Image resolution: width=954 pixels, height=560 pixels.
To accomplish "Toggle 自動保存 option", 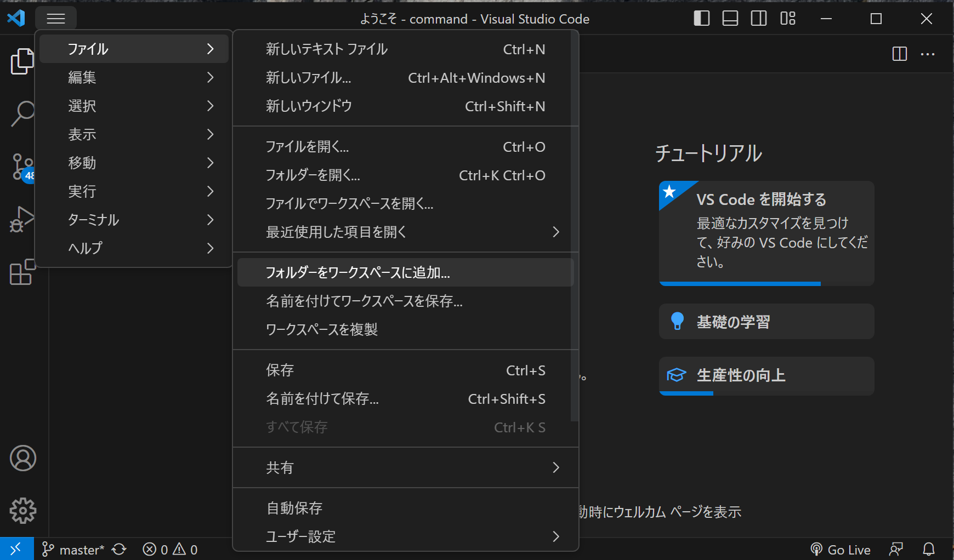I will (405, 508).
